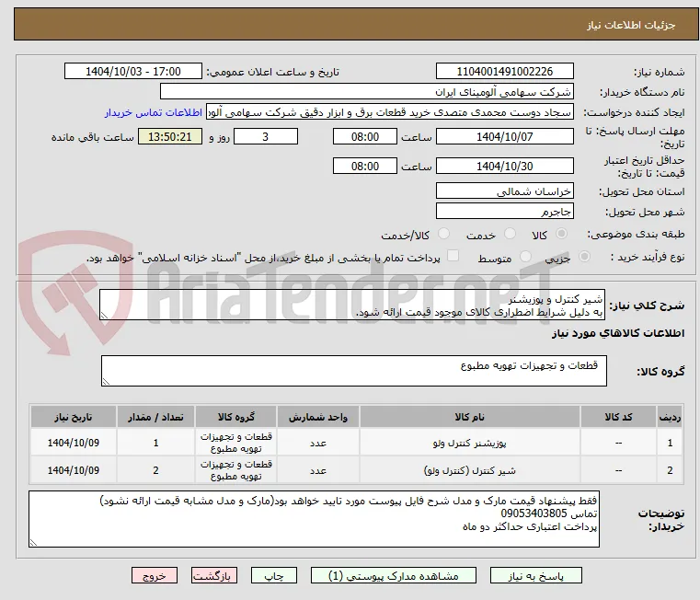Click the remaining time field 13:50:21
Image resolution: width=700 pixels, height=600 pixels.
pyautogui.click(x=169, y=137)
